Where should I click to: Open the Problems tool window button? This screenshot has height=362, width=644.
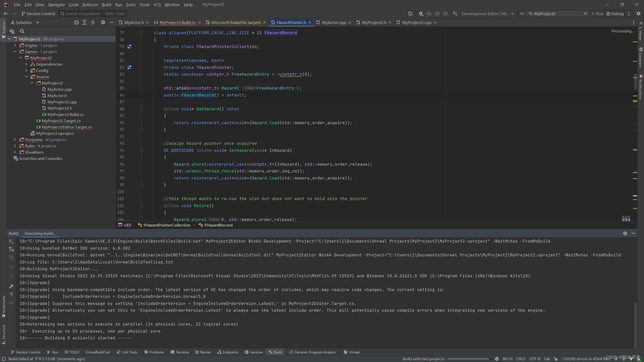pos(154,352)
